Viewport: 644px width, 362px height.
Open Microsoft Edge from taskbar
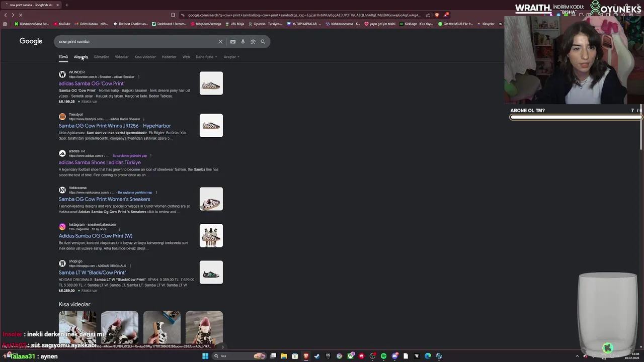tap(428, 356)
